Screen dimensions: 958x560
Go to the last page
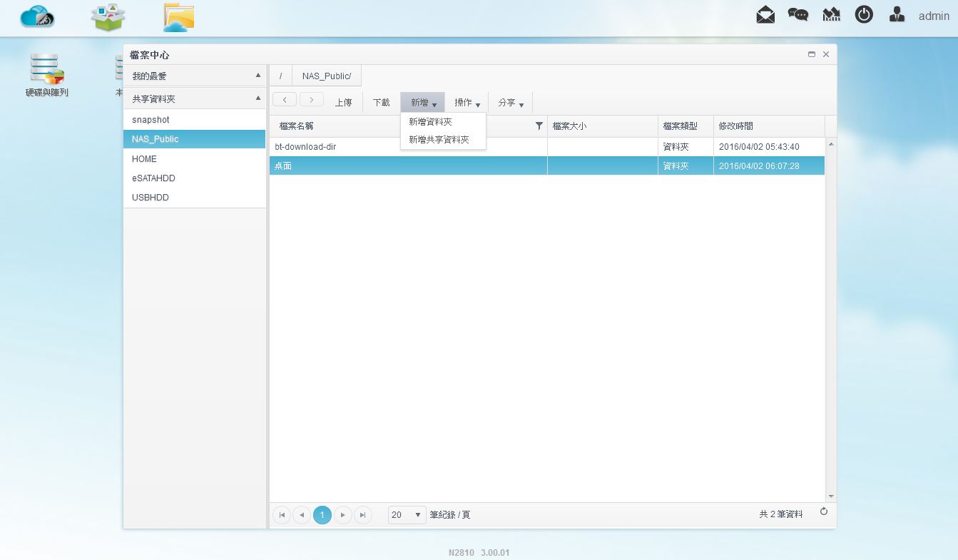click(x=363, y=515)
